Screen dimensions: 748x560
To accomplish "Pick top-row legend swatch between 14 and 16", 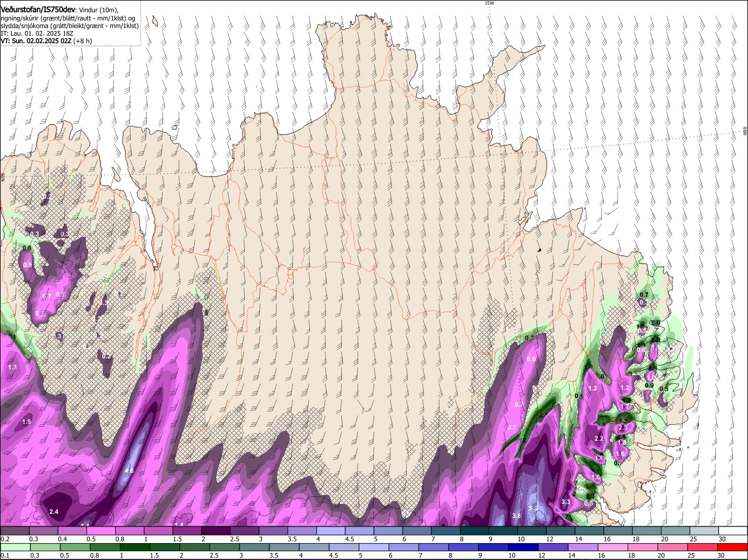I will pyautogui.click(x=589, y=530).
